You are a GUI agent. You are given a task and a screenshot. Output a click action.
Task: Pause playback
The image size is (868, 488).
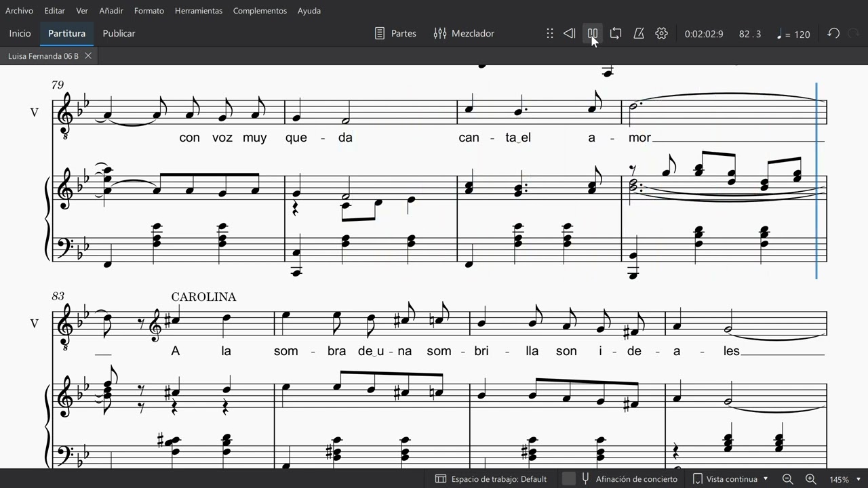coord(593,33)
